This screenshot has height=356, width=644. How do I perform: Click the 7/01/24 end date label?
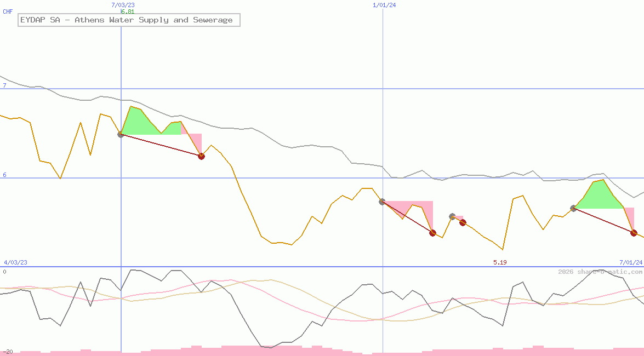click(631, 262)
